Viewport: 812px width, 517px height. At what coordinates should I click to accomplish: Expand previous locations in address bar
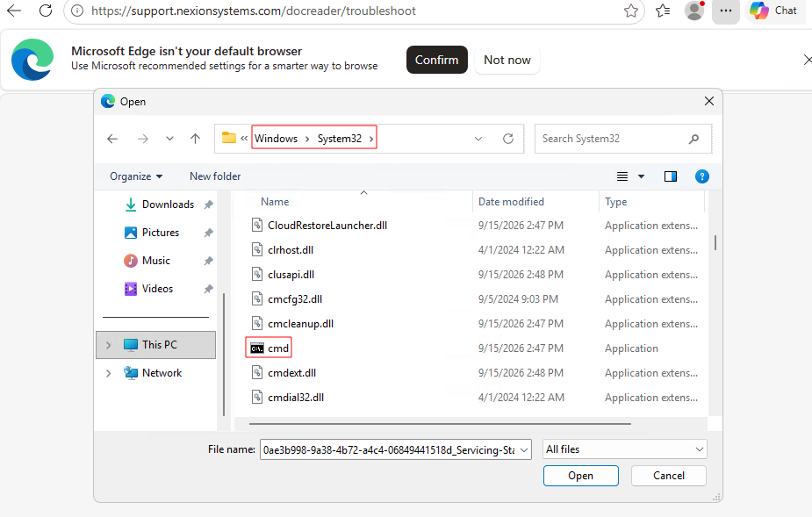click(478, 139)
